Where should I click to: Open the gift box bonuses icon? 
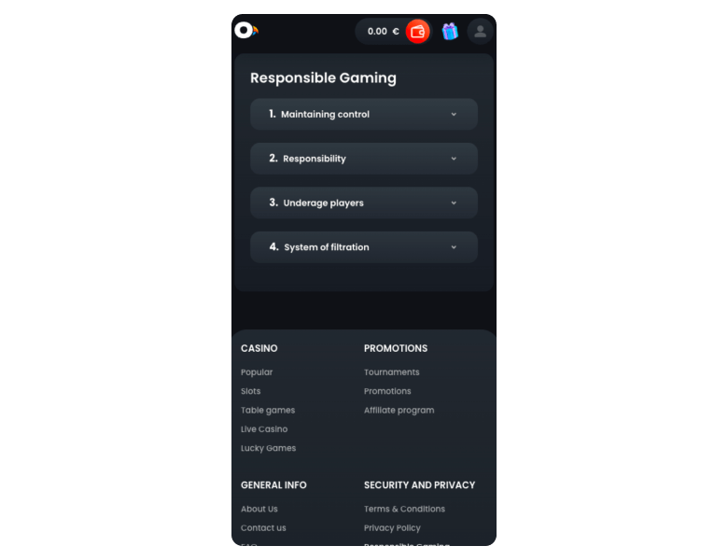click(450, 32)
